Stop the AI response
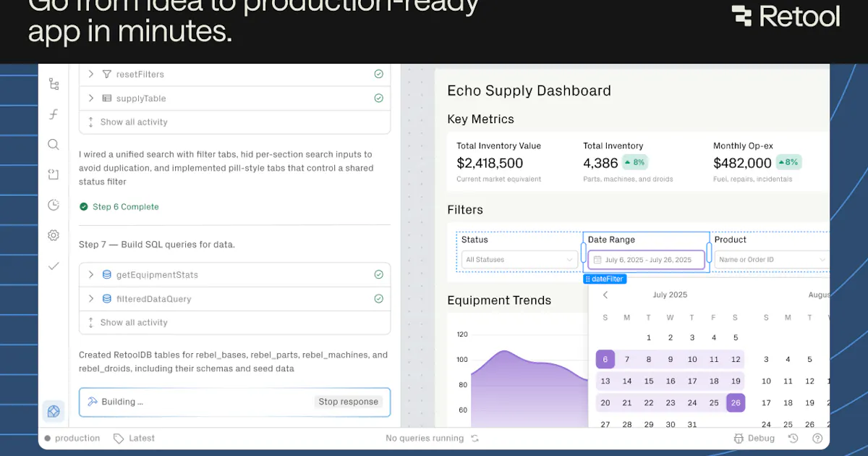 (349, 402)
